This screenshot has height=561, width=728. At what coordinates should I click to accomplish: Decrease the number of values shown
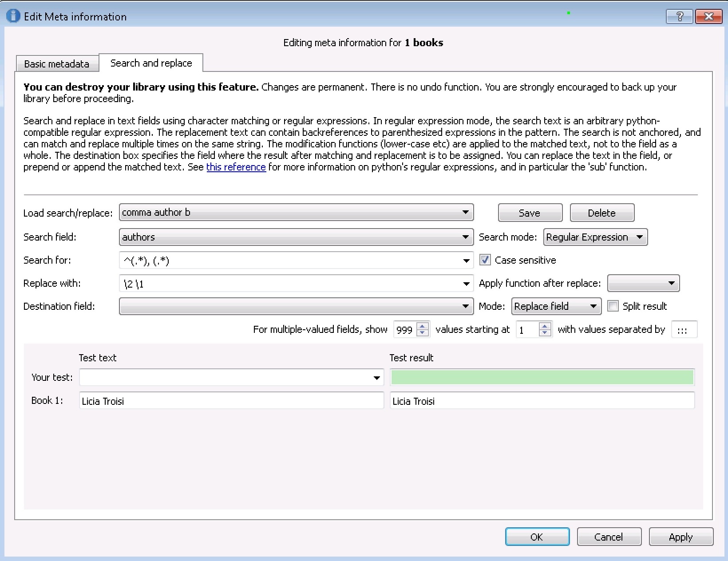point(423,333)
